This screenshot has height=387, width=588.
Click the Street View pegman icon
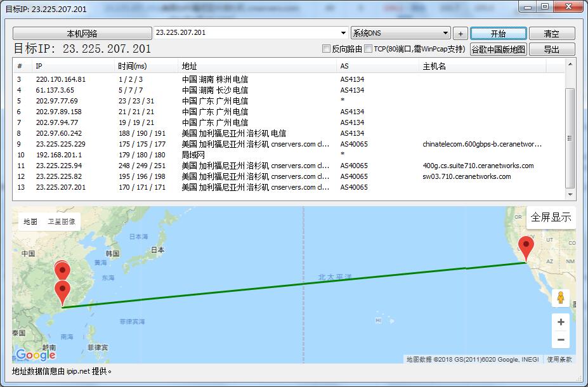(x=560, y=297)
